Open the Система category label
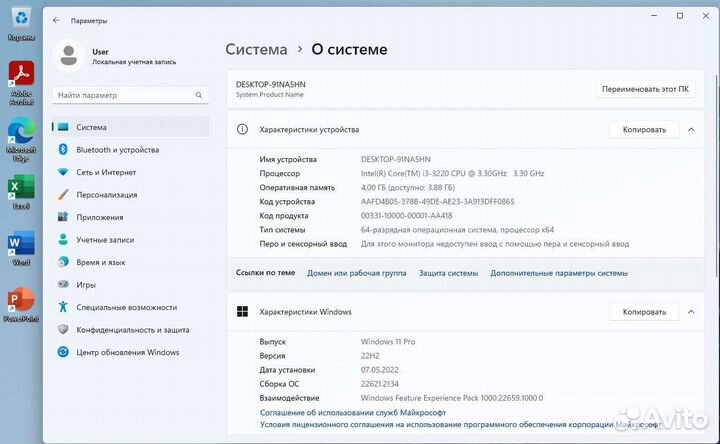The width and height of the screenshot is (720, 444). 91,127
